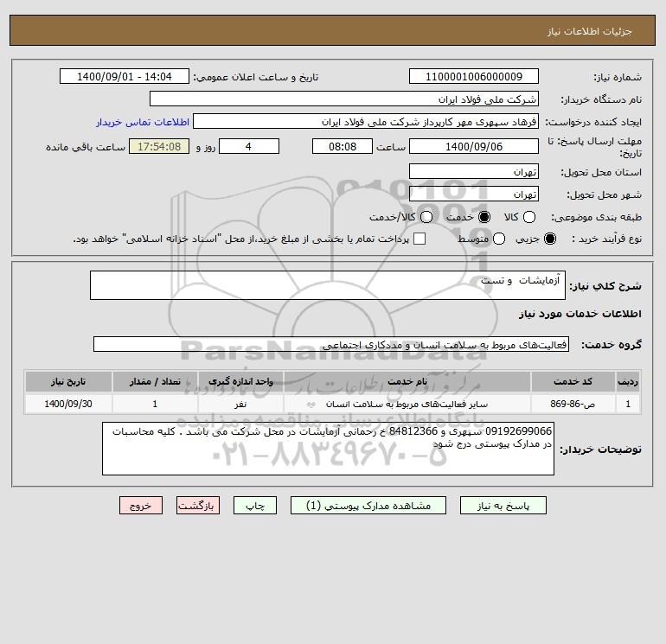Toggle the Islamic treasury bonds payment checkbox
Viewport: 666px width, 644px height.
click(419, 239)
